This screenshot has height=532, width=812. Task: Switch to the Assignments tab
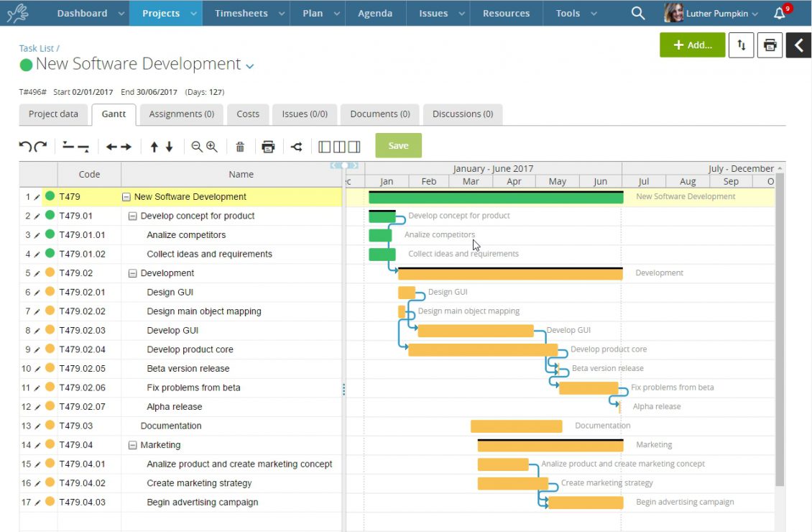point(181,114)
